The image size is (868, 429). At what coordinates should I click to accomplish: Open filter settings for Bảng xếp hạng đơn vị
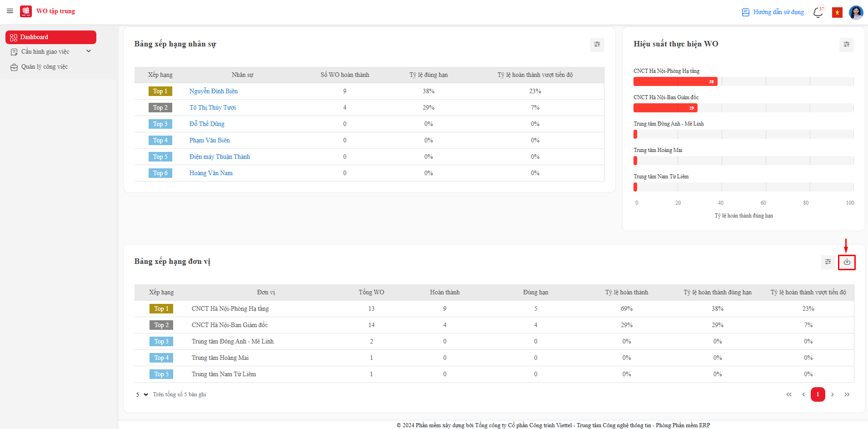click(x=828, y=262)
